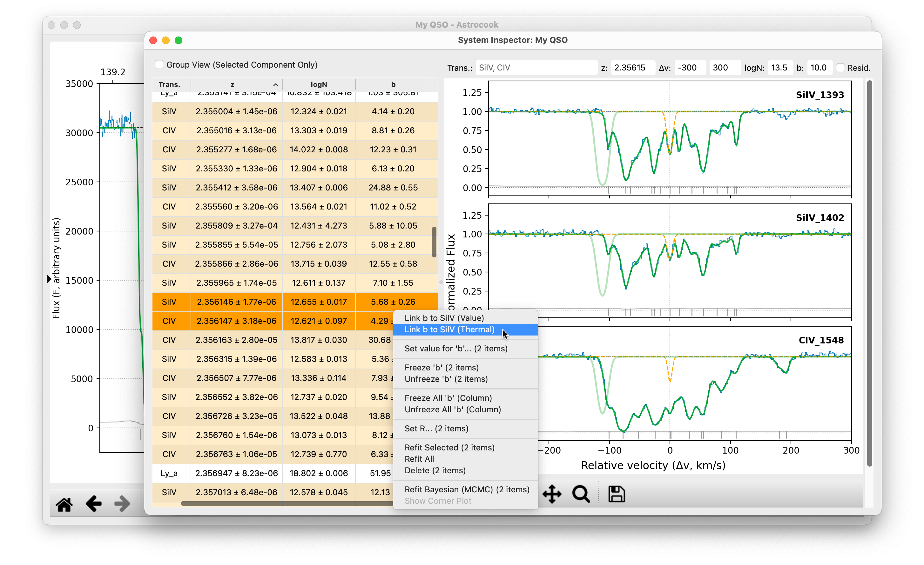Click z cell 2.356507 ± 7.77e-06

coord(236,378)
